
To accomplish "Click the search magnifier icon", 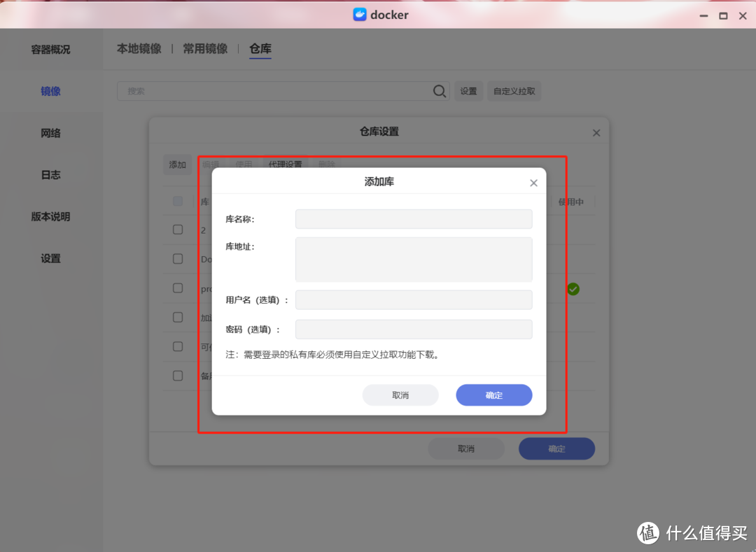I will [x=439, y=91].
